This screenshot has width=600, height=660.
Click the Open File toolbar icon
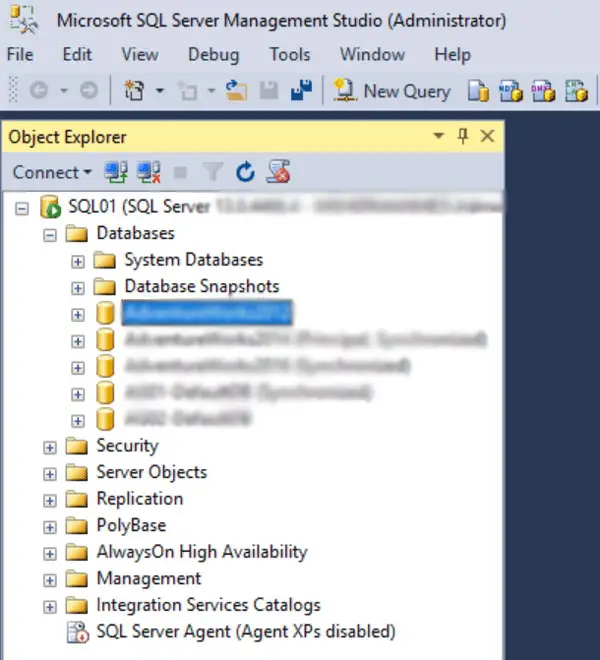click(237, 91)
